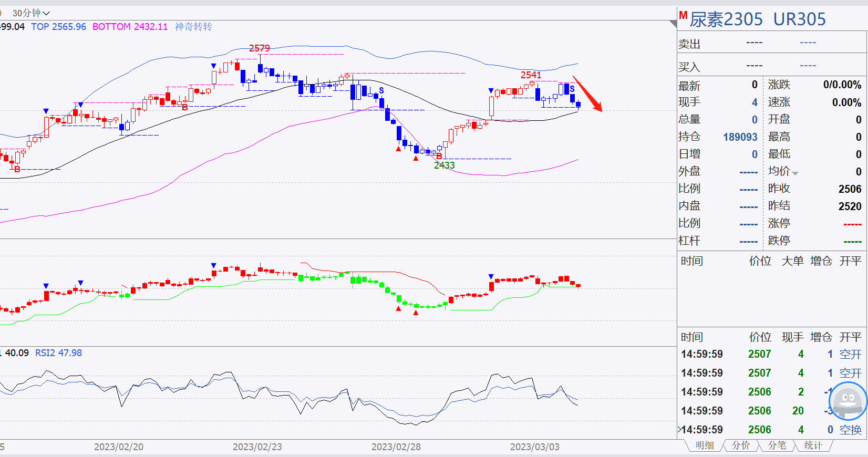Click the gray corner triangle of chart

673,24
